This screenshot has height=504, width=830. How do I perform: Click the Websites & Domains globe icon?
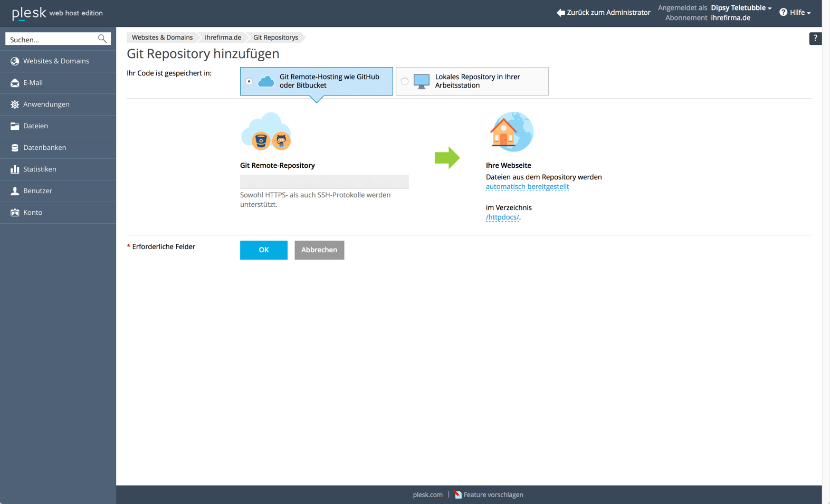click(x=15, y=61)
